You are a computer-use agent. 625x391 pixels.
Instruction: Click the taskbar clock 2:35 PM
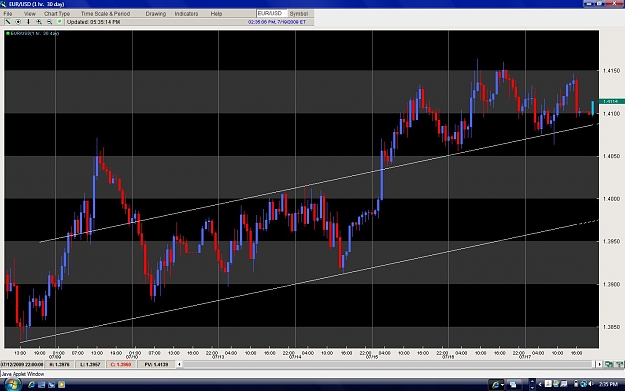point(608,385)
